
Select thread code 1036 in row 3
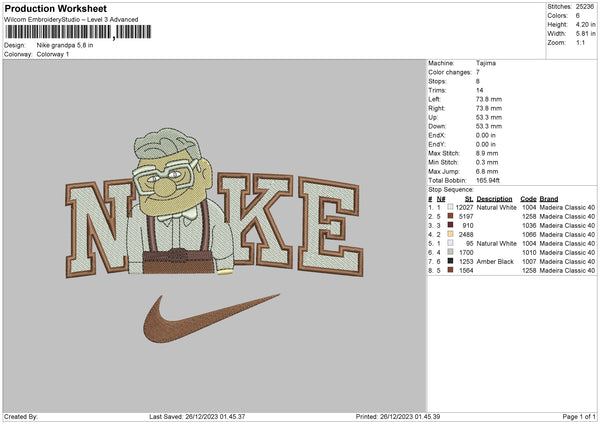[x=529, y=225]
